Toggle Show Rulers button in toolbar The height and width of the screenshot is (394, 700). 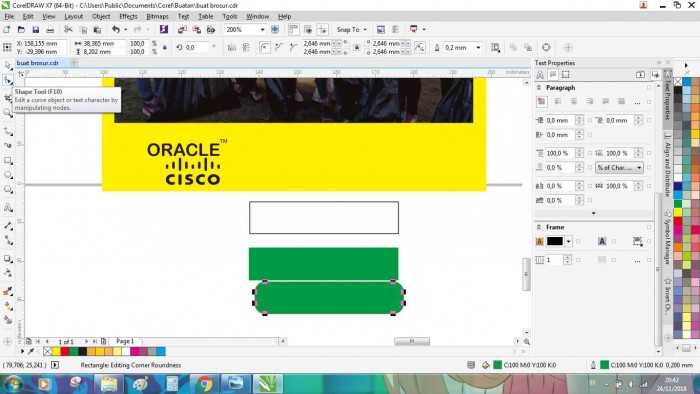[x=293, y=29]
